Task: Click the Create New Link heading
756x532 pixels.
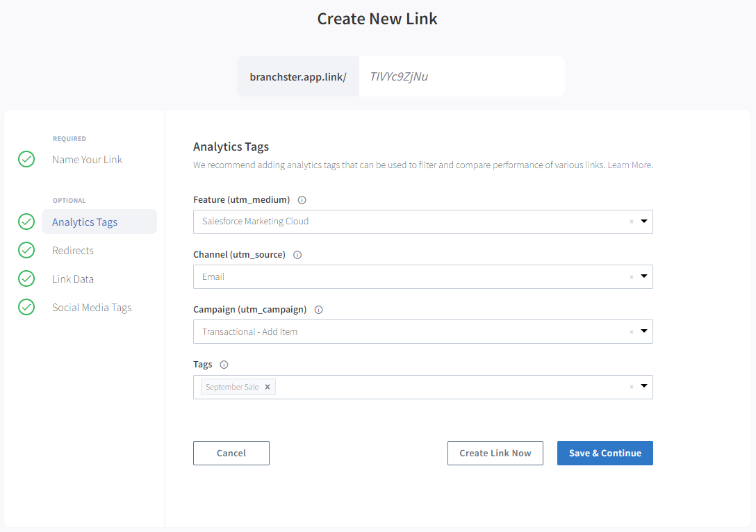Action: (377, 19)
